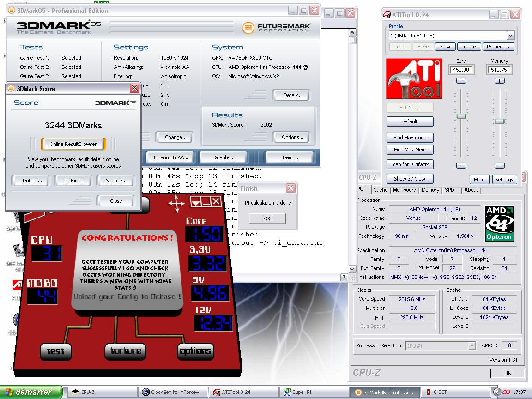Decrease Memory clock with the minus button
The height and width of the screenshot is (399, 532).
pyautogui.click(x=499, y=166)
